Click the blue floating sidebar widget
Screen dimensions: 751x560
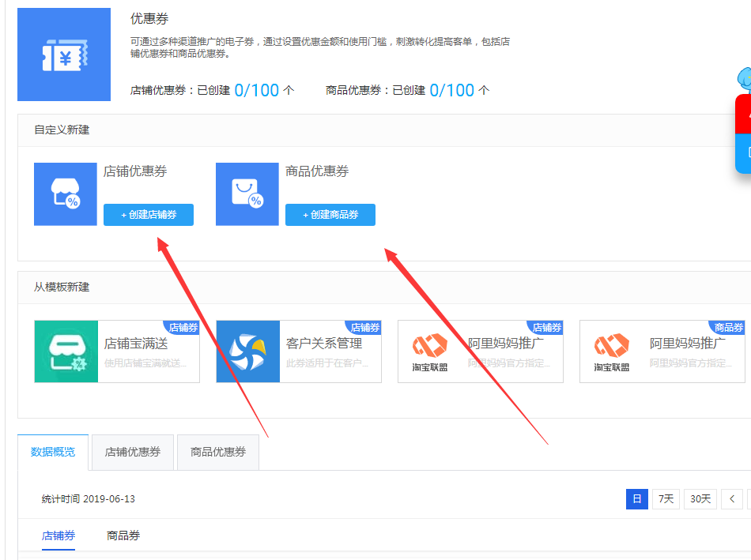click(743, 153)
